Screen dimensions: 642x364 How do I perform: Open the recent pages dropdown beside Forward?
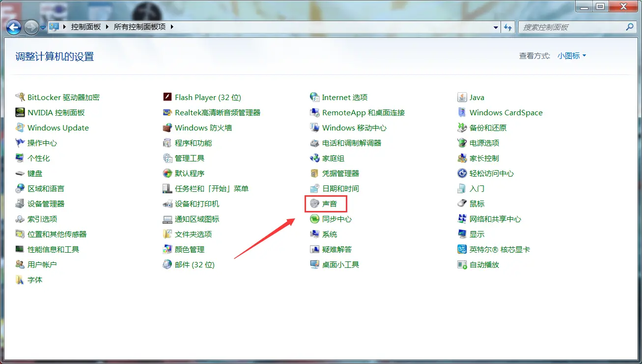43,27
